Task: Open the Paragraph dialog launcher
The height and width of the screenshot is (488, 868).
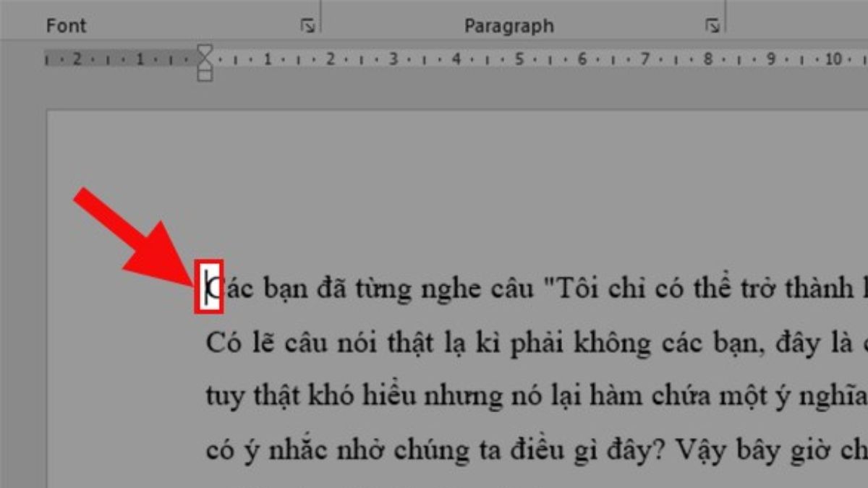Action: [x=712, y=26]
